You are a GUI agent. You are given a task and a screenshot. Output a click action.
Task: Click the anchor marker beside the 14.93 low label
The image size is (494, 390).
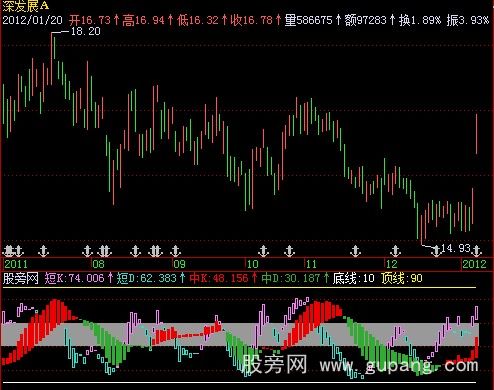pos(435,251)
